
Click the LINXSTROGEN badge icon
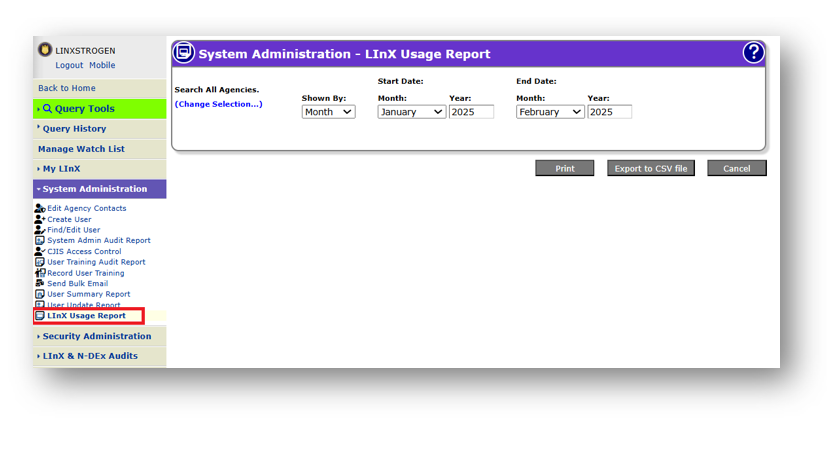(45, 50)
